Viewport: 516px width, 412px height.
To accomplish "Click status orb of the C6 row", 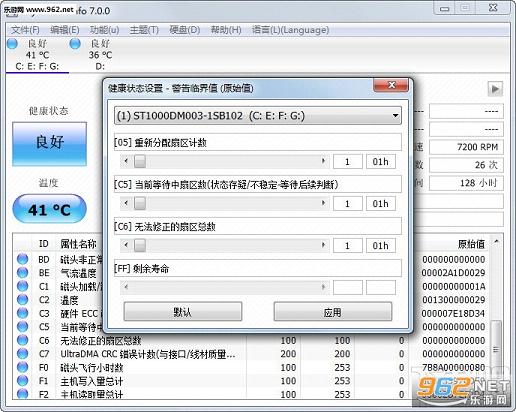I will tap(22, 340).
